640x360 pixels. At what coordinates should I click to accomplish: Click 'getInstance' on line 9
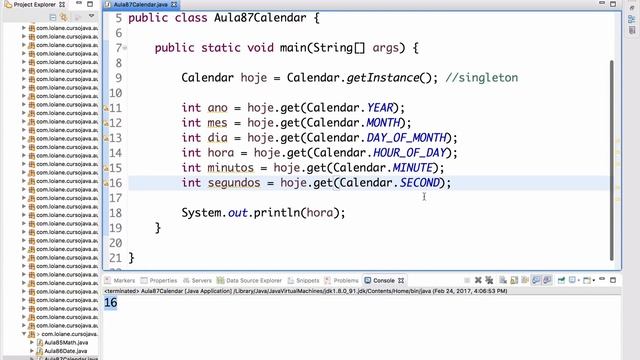[383, 78]
